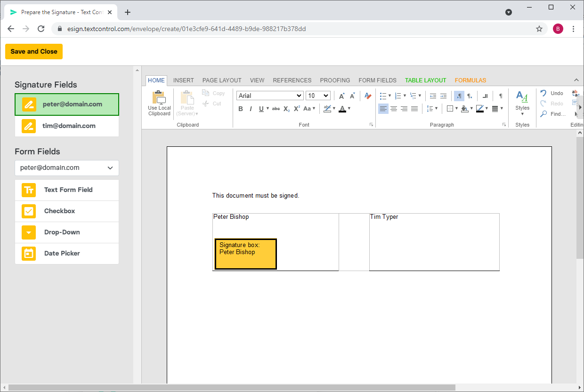Click the Strikethrough icon

276,109
